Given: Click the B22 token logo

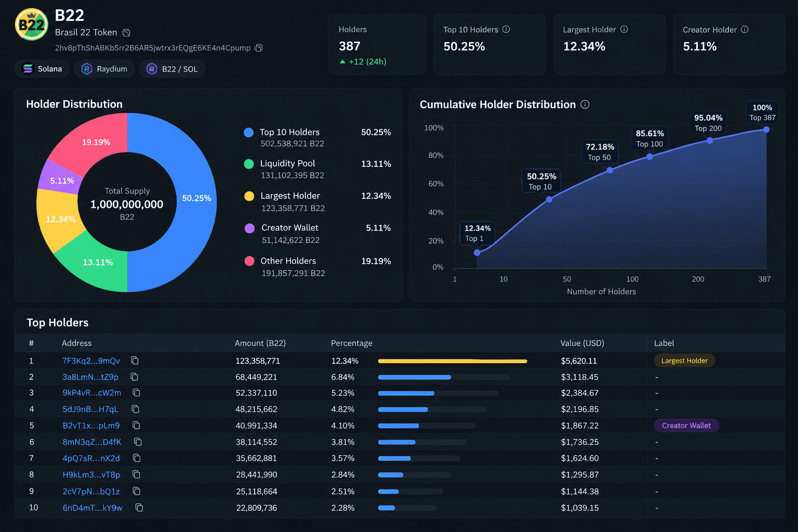Looking at the screenshot, I should point(32,24).
